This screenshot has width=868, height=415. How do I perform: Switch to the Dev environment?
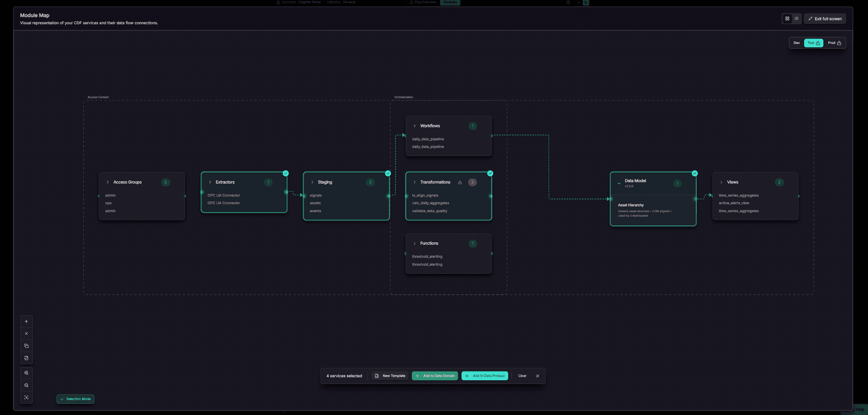tap(796, 42)
